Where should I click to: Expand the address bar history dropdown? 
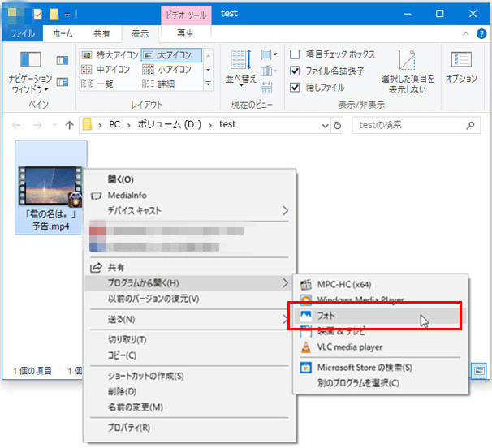click(x=325, y=126)
